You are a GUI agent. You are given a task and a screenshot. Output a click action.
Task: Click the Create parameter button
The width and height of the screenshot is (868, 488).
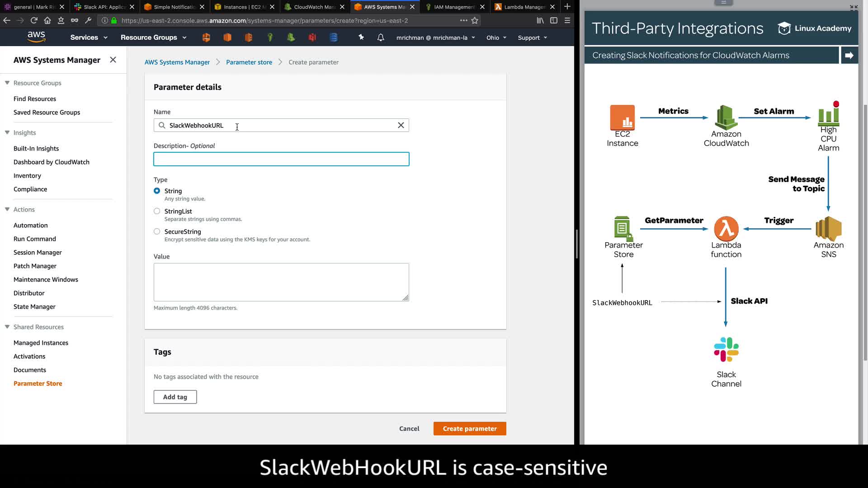tap(469, 428)
